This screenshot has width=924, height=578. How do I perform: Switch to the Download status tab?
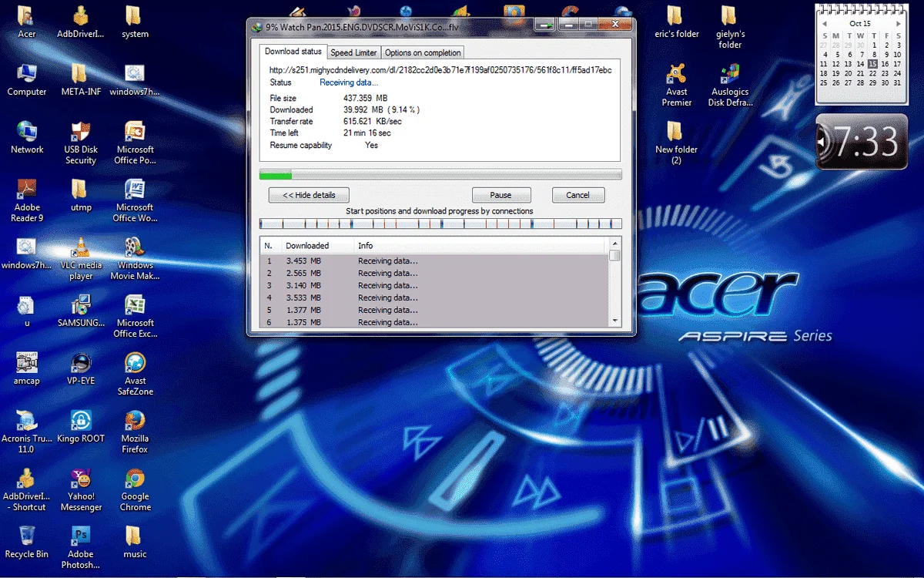tap(293, 52)
